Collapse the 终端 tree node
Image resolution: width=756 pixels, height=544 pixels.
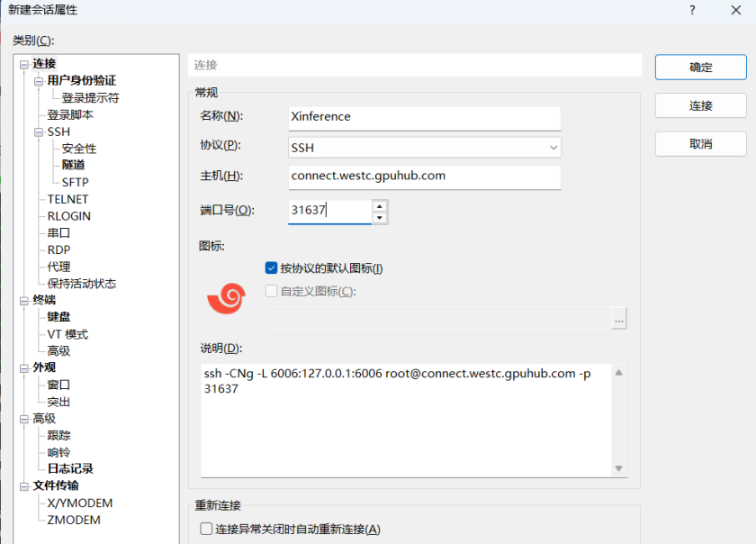tap(24, 301)
